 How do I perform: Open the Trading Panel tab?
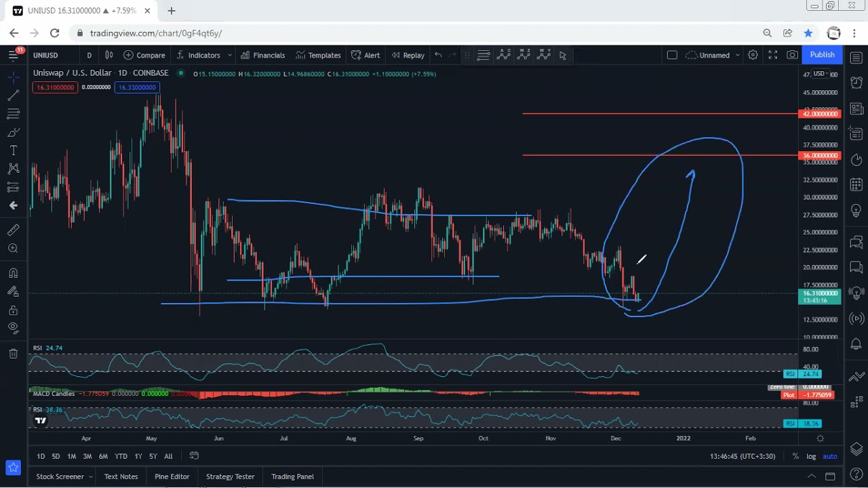[x=292, y=476]
